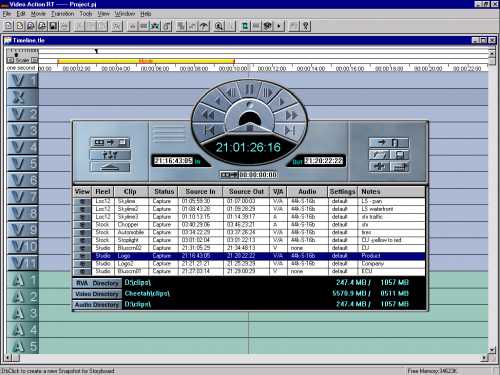Viewport: 500px width, 375px height.
Task: Select the highlighted Logo clip row
Action: tap(249, 256)
